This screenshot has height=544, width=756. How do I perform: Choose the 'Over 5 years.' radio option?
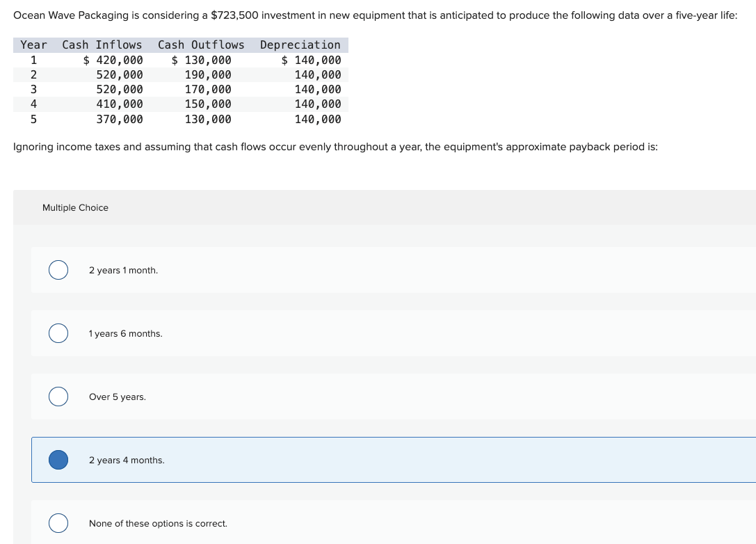[x=58, y=397]
